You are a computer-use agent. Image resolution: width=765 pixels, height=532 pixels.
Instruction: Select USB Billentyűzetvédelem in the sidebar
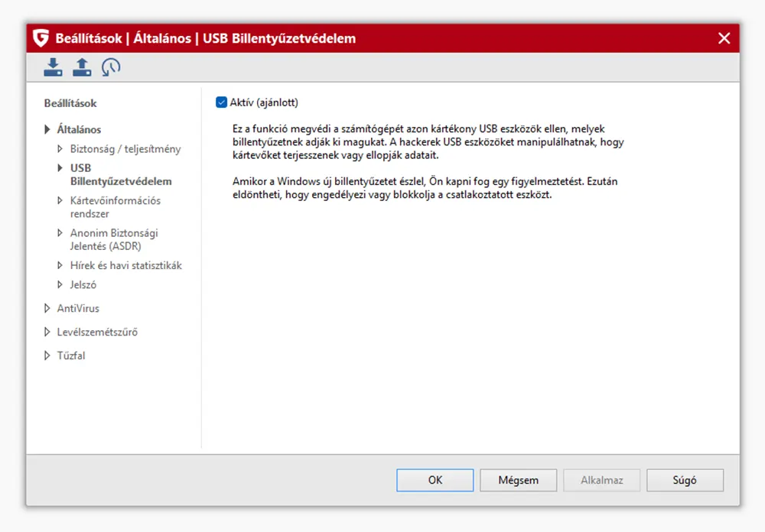point(120,175)
